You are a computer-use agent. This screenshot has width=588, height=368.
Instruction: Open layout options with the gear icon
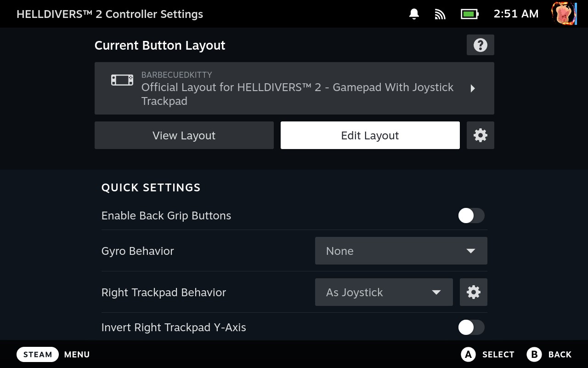point(480,135)
